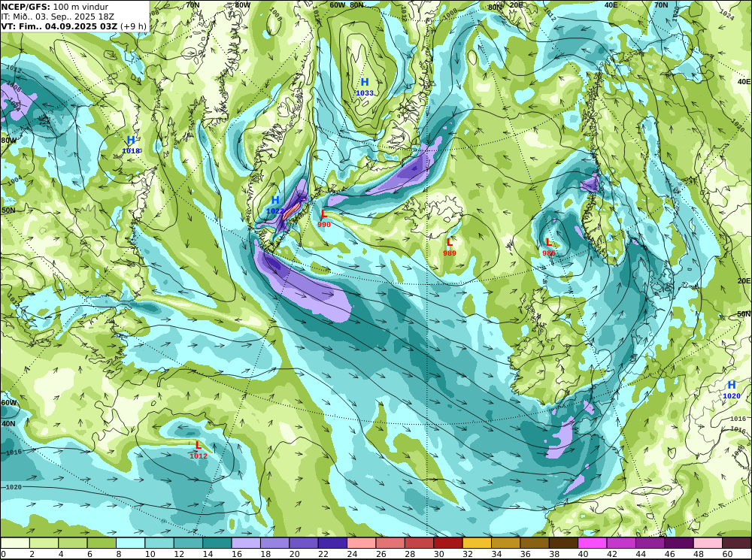This screenshot has width=752, height=560.
Task: Select the light cyan 8–10 legend swatch
Action: [130, 543]
